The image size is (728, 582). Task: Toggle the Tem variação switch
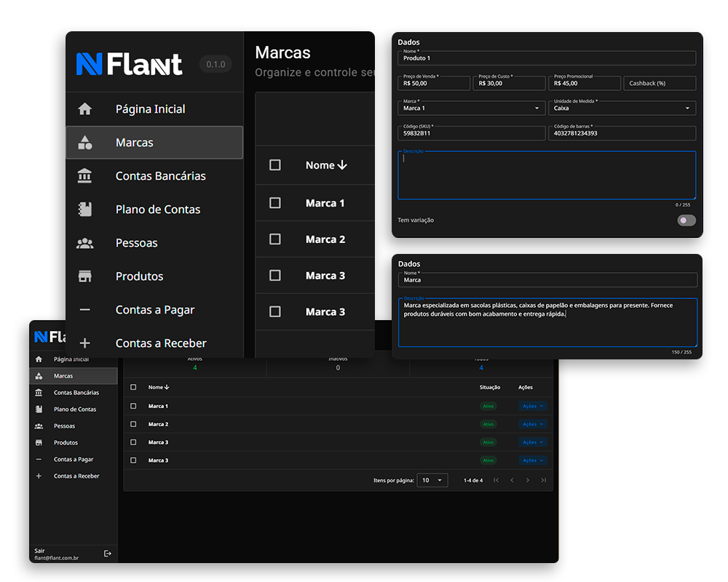[x=686, y=220]
